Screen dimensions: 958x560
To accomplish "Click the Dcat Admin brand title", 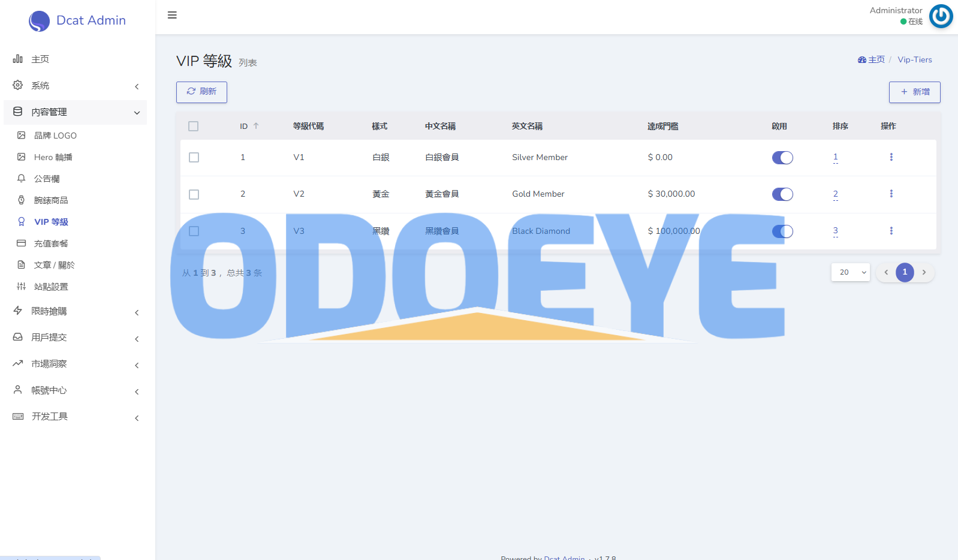I will pos(91,20).
